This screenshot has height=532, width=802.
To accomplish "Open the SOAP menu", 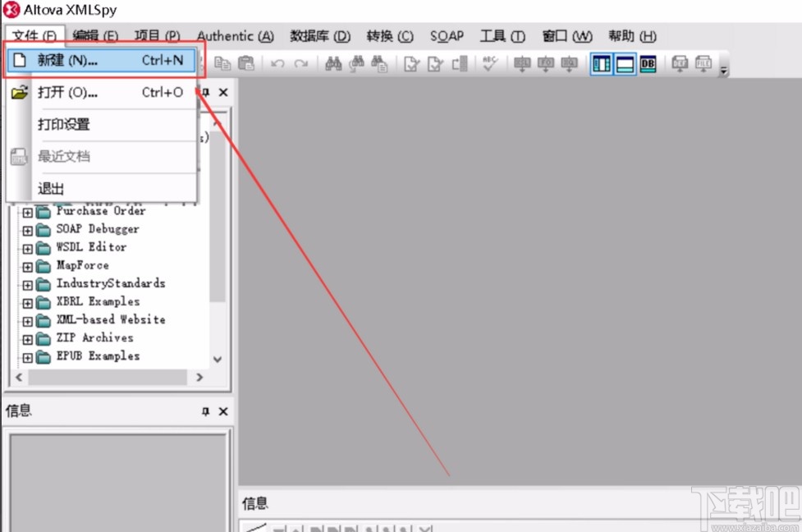I will pyautogui.click(x=446, y=36).
